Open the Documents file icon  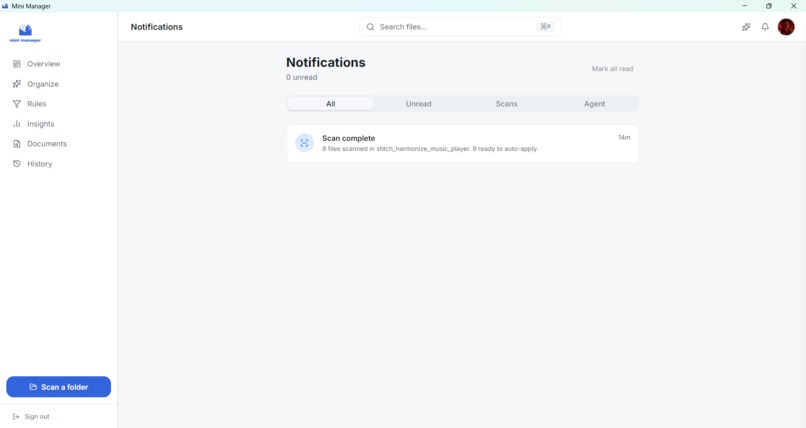(17, 144)
